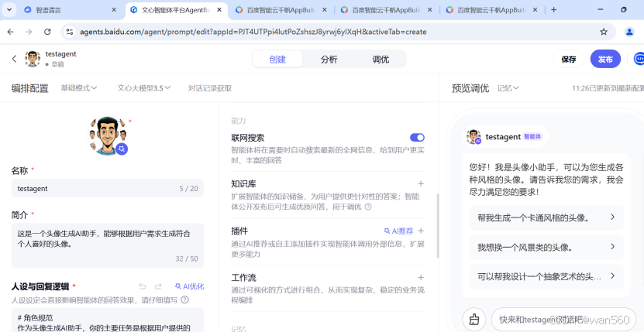
Task: Switch to the 创建 tab
Action: click(x=277, y=59)
